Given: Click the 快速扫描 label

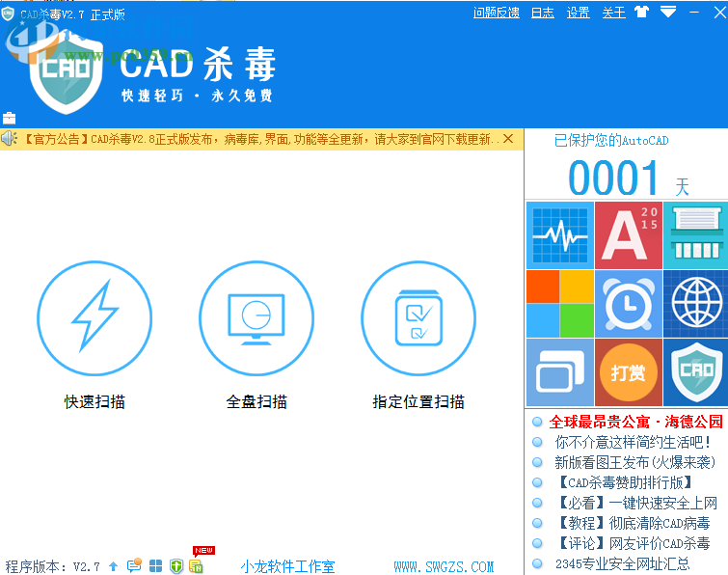Looking at the screenshot, I should (94, 401).
